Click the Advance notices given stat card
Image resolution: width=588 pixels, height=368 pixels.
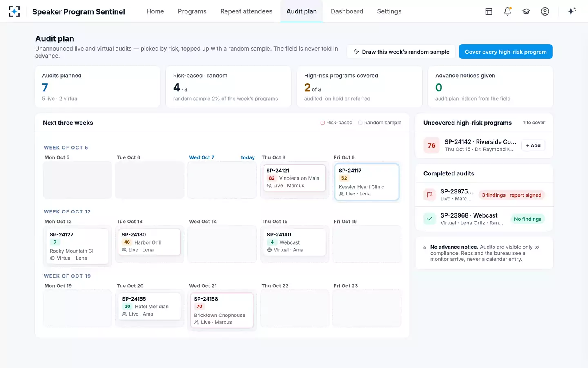pos(490,87)
